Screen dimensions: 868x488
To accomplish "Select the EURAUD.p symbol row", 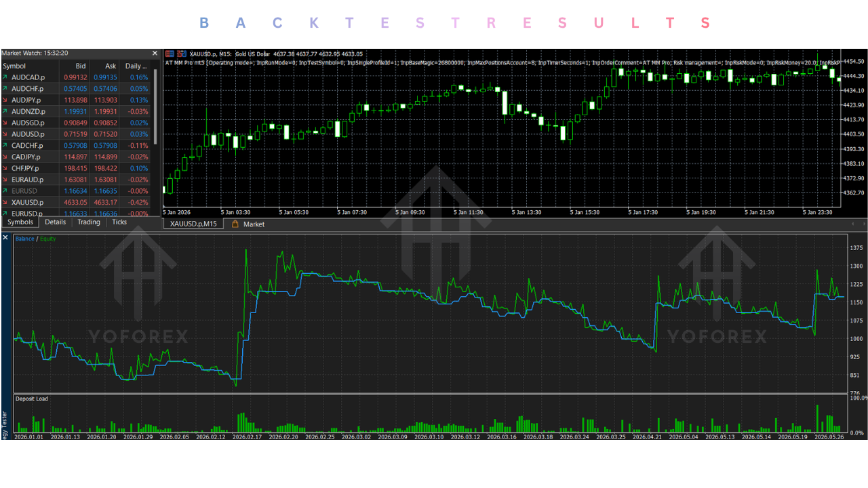I will tap(77, 180).
